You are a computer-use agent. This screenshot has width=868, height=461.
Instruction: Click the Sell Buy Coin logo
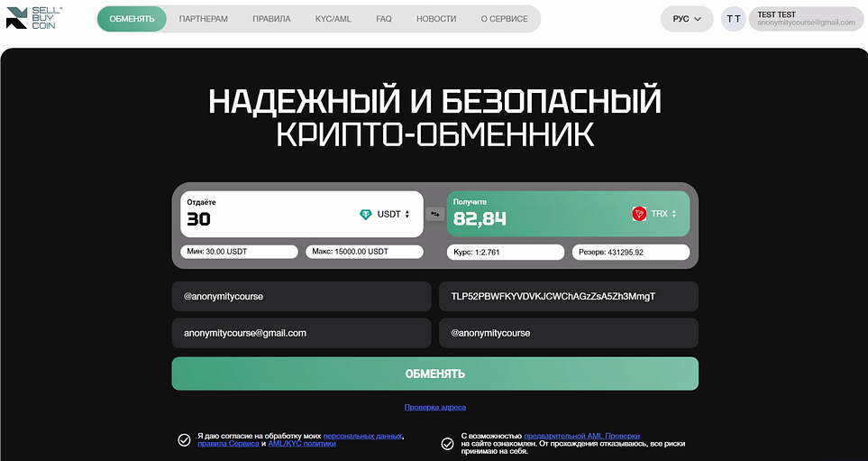(34, 18)
